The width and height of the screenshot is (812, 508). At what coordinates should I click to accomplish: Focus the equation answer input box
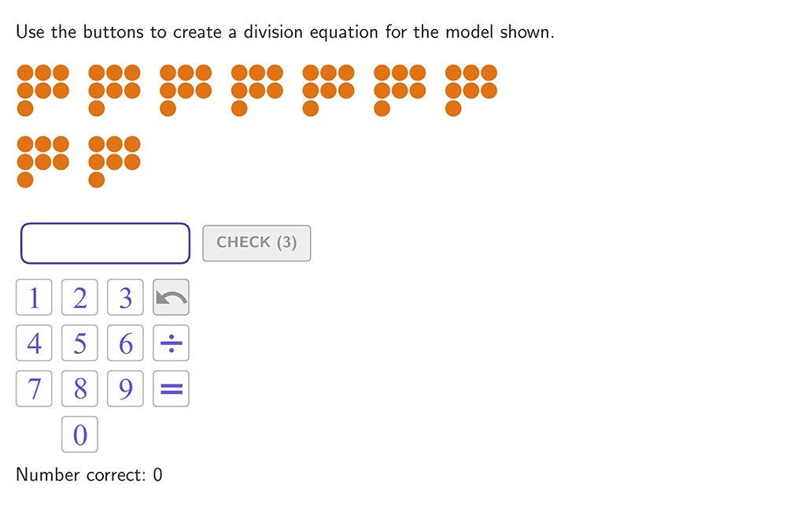(105, 243)
